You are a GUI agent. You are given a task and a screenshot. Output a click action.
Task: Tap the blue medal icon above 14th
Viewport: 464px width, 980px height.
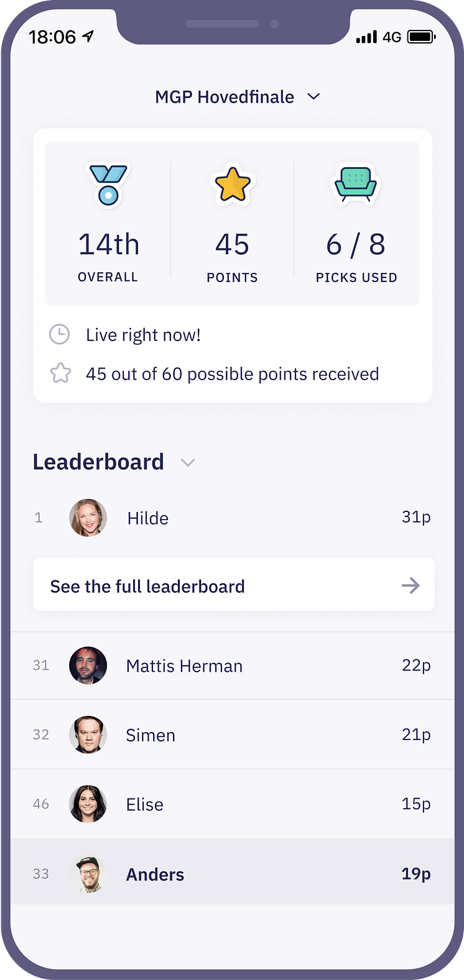pyautogui.click(x=108, y=185)
